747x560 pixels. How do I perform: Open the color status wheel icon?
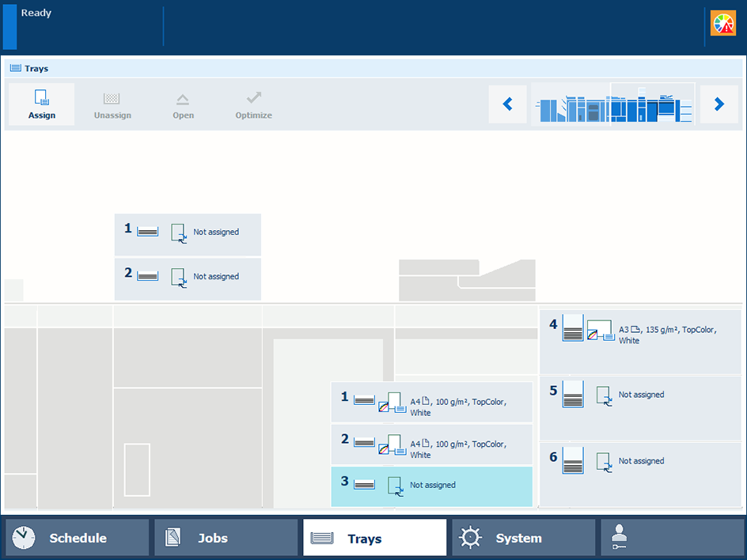tap(722, 24)
